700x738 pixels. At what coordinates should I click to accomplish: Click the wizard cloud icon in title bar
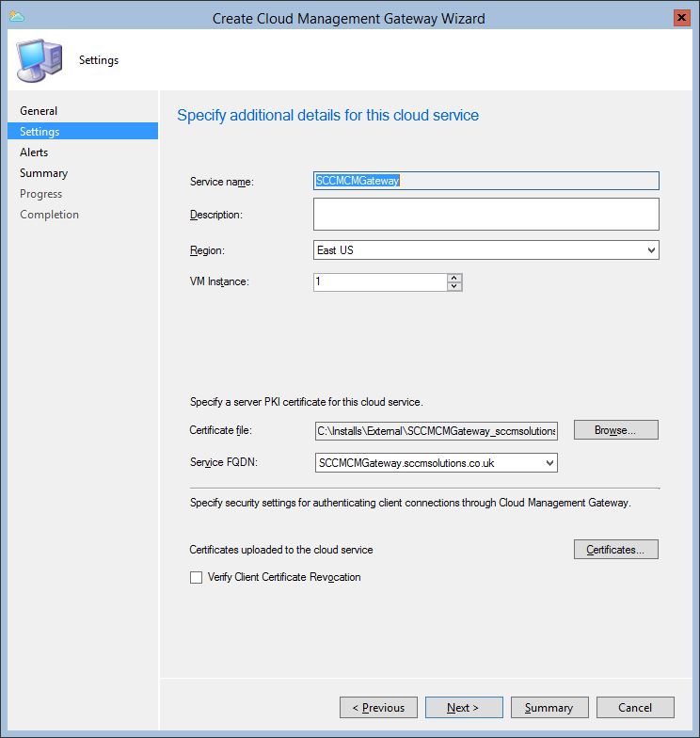17,17
